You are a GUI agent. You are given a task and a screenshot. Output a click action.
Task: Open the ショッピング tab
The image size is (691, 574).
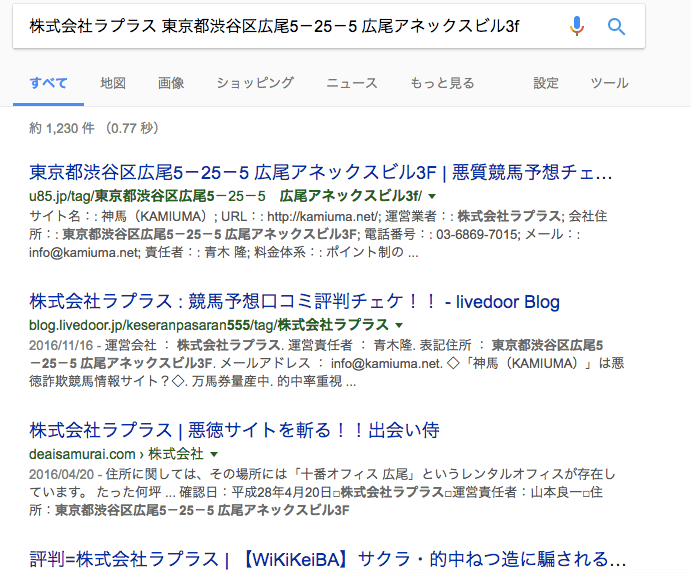tap(255, 83)
